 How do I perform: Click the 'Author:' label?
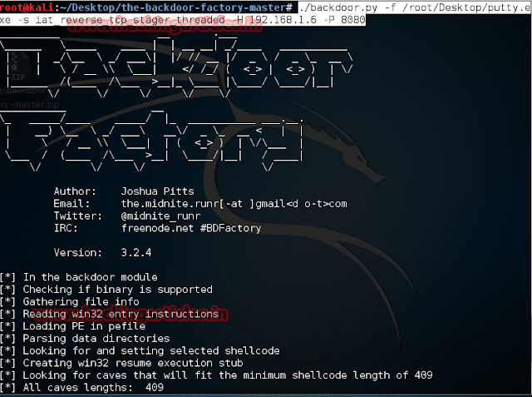tap(75, 191)
